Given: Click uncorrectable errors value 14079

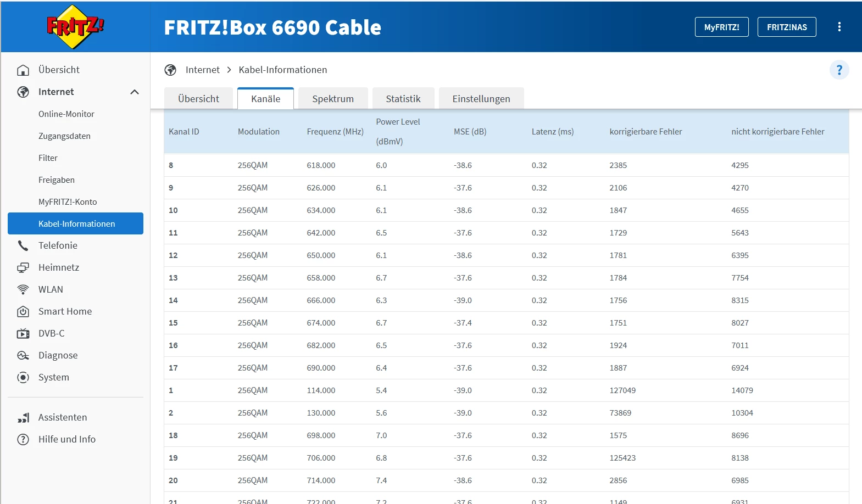Looking at the screenshot, I should pyautogui.click(x=742, y=390).
